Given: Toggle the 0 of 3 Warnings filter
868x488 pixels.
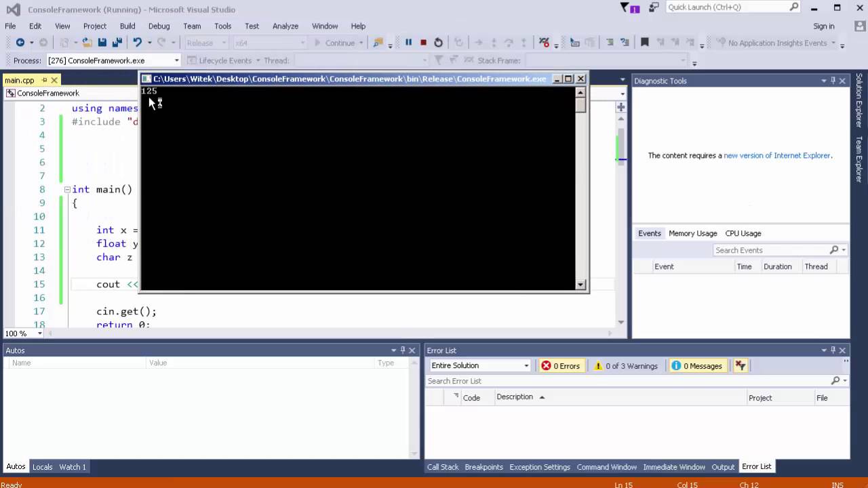Looking at the screenshot, I should 625,366.
